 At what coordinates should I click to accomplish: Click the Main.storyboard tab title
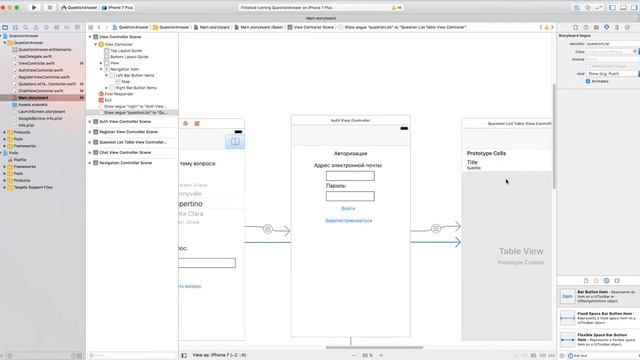(x=321, y=18)
